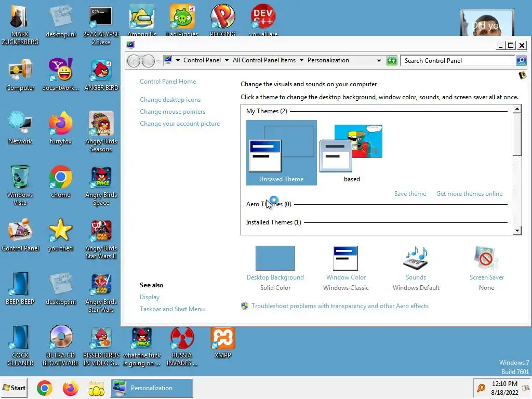Click the Control Panel breadcrumb segment
Screen dimensions: 532x399
click(202, 60)
